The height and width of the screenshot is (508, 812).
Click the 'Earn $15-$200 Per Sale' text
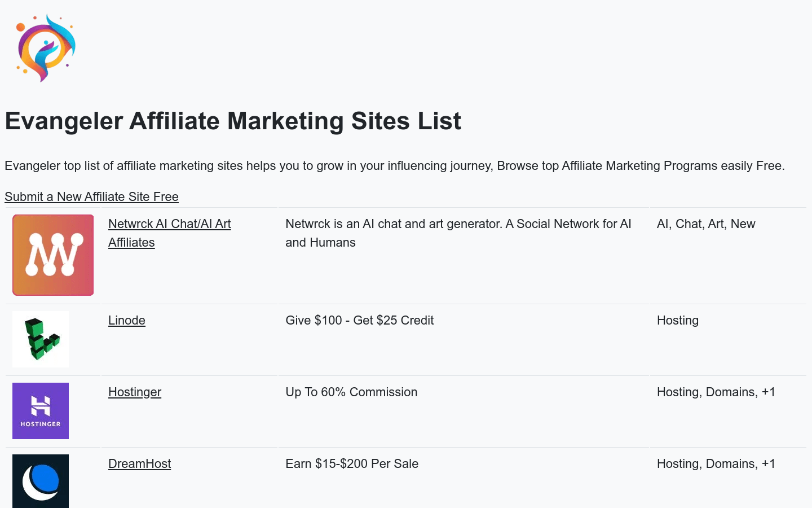pos(352,463)
